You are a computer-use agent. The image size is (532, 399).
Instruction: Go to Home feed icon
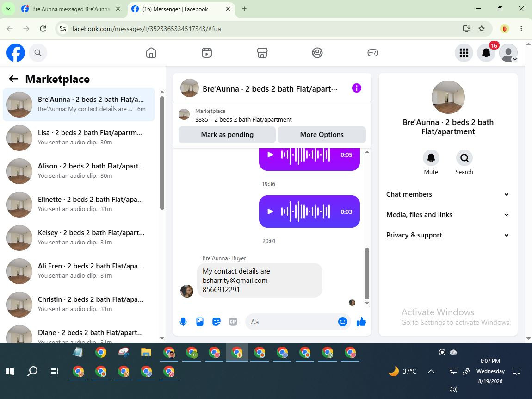point(151,53)
